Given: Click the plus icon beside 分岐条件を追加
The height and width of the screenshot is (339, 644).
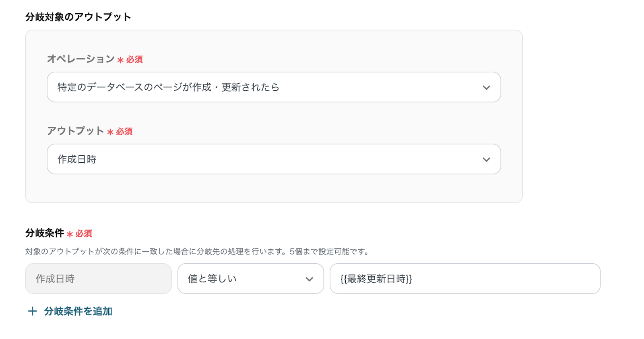Looking at the screenshot, I should click(32, 311).
